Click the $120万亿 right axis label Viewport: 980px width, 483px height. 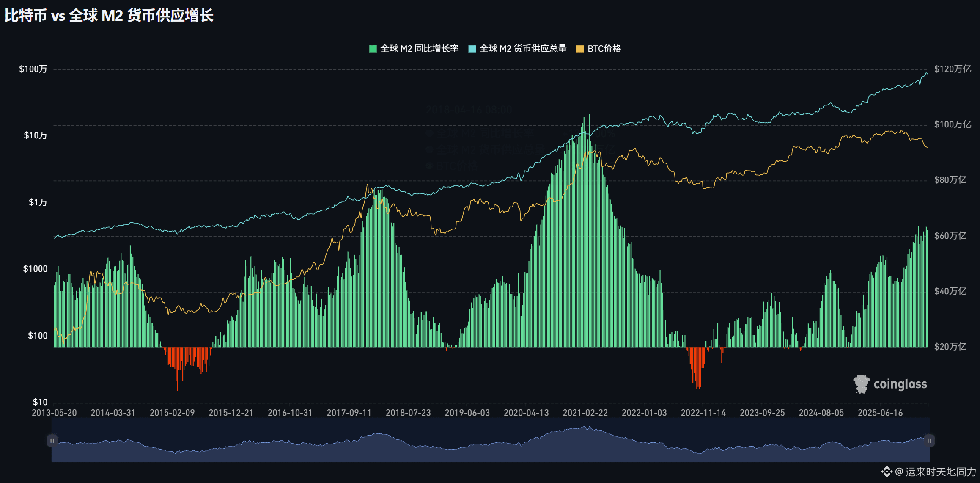click(x=953, y=69)
